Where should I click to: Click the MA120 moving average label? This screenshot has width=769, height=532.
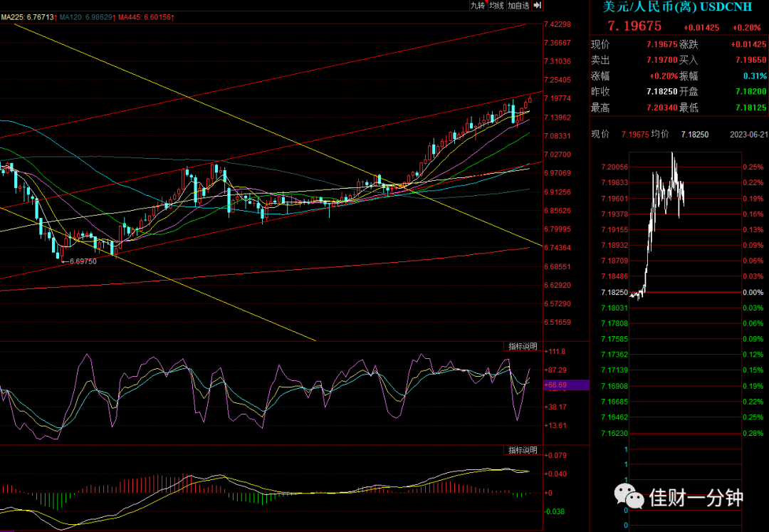[87, 17]
